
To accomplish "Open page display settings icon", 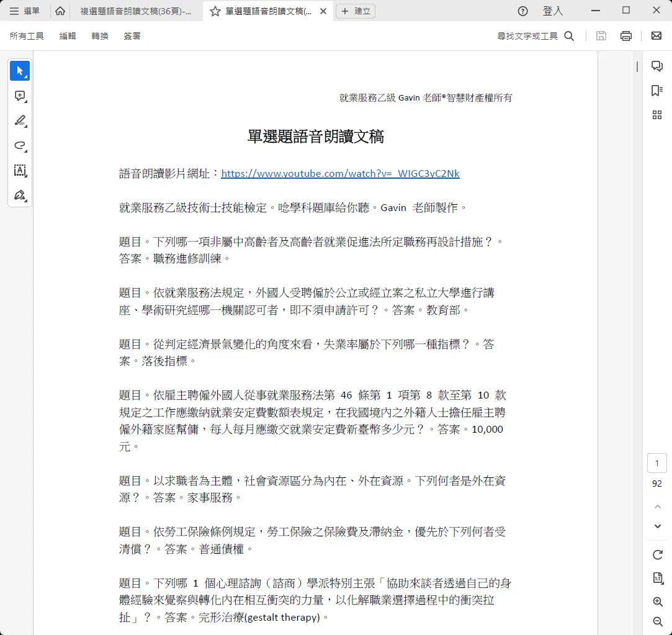I will pos(658,578).
